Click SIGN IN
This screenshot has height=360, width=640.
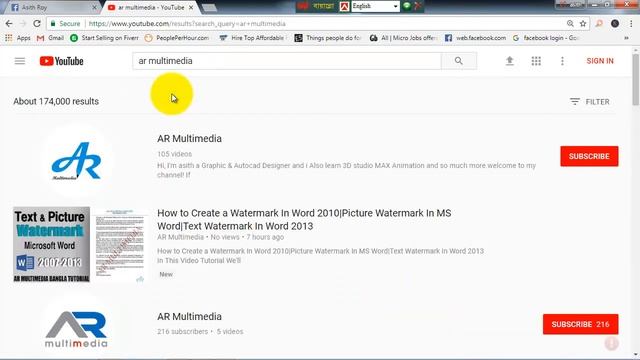(600, 61)
